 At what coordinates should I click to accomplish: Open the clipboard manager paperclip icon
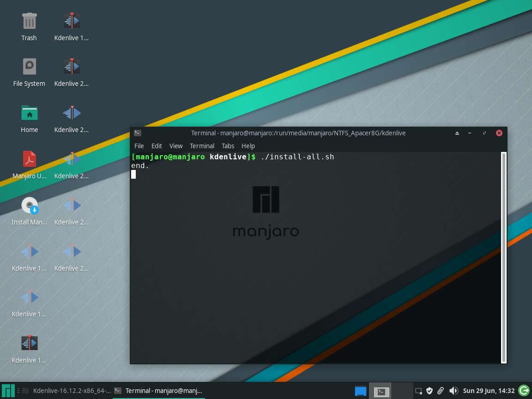(x=441, y=391)
